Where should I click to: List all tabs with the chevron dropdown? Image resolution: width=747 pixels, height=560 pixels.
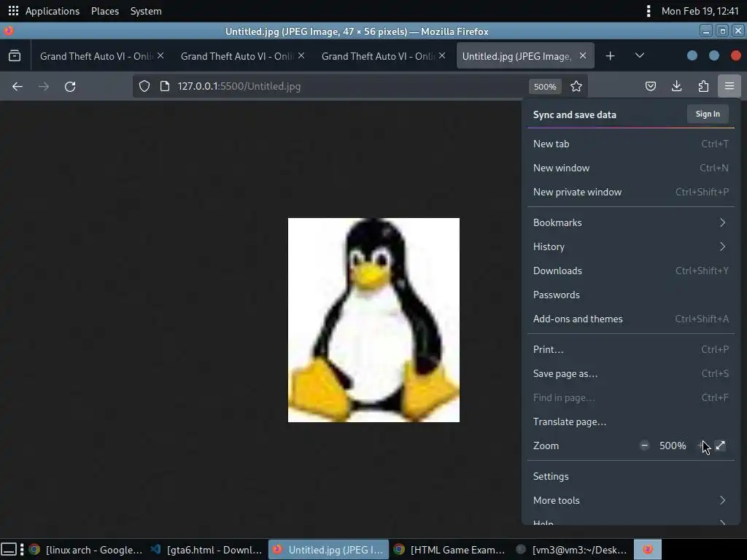640,55
